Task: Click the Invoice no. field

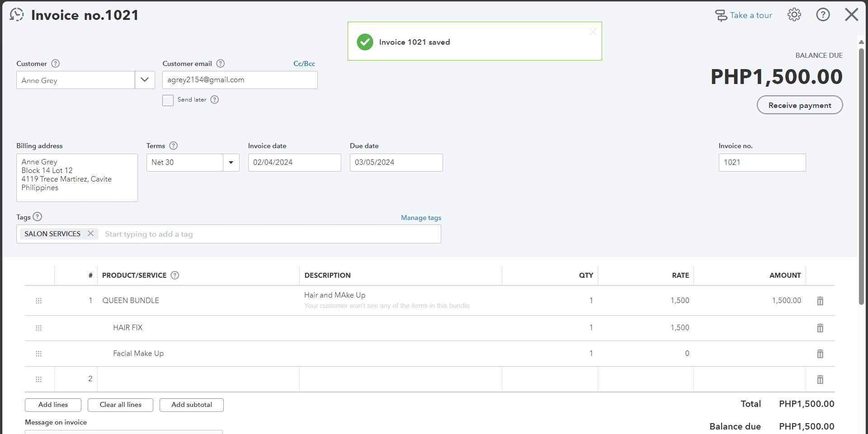Action: click(762, 163)
